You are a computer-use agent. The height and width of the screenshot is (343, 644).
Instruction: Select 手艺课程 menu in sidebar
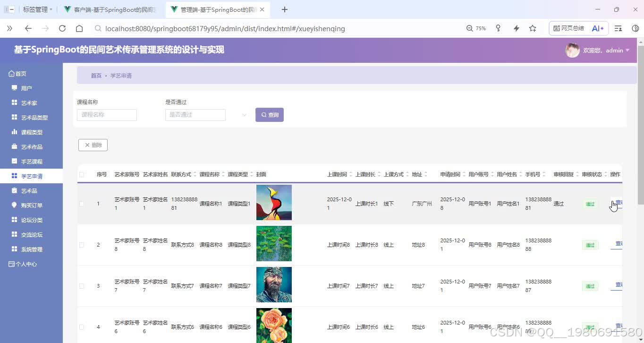pyautogui.click(x=32, y=162)
